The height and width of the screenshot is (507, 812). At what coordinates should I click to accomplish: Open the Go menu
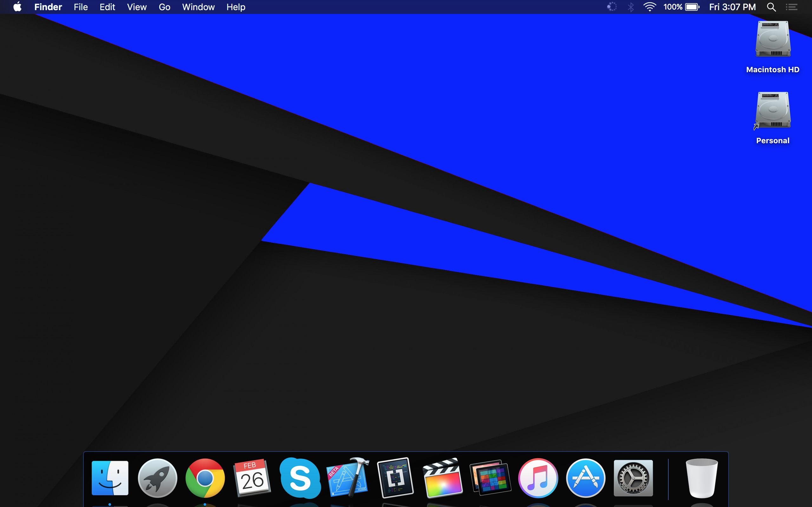(164, 7)
